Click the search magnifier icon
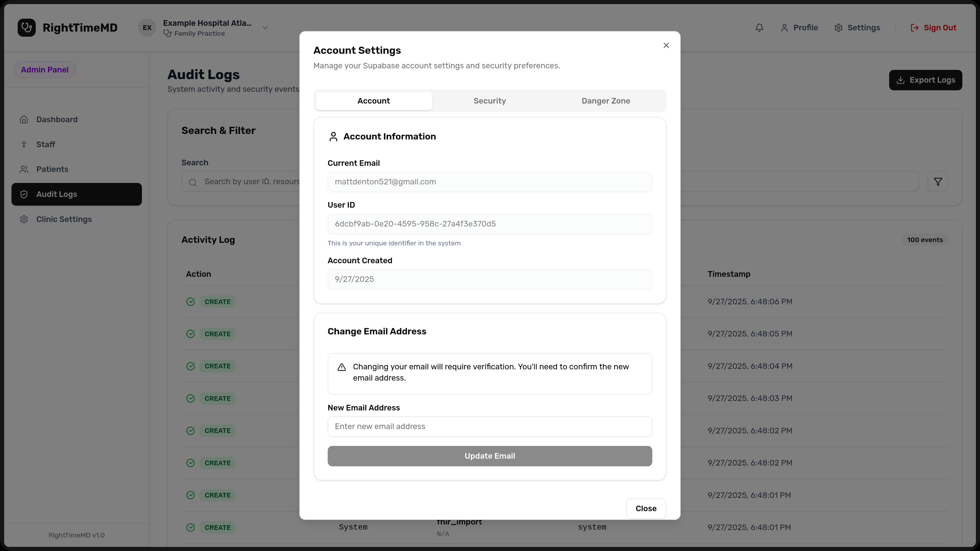The width and height of the screenshot is (980, 551). [193, 183]
